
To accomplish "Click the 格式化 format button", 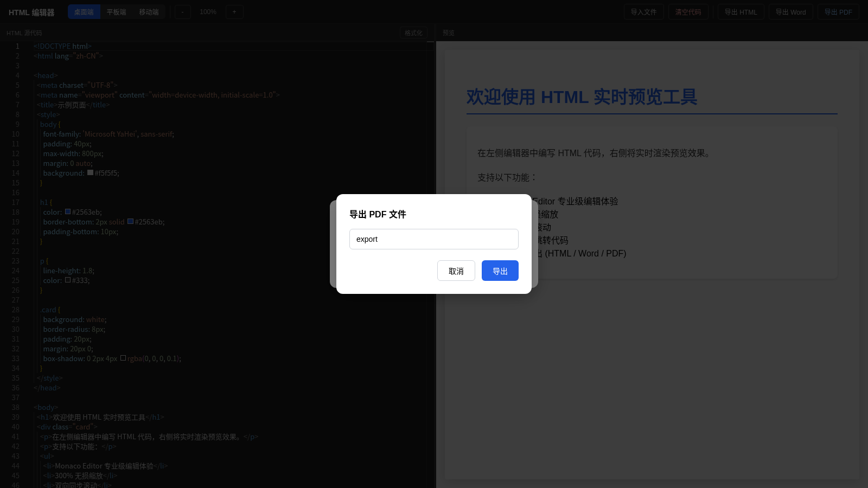I will (x=413, y=33).
